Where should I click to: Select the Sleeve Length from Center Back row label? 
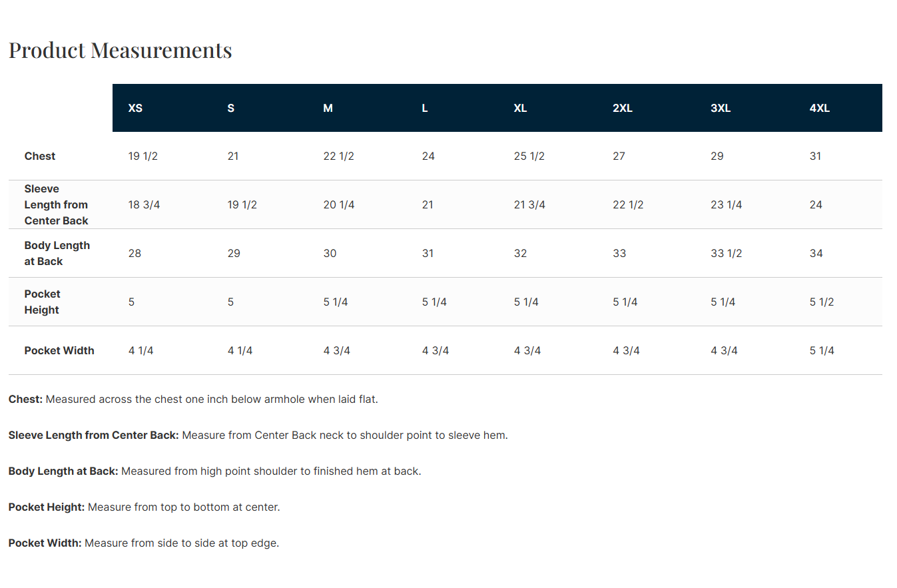pos(56,204)
